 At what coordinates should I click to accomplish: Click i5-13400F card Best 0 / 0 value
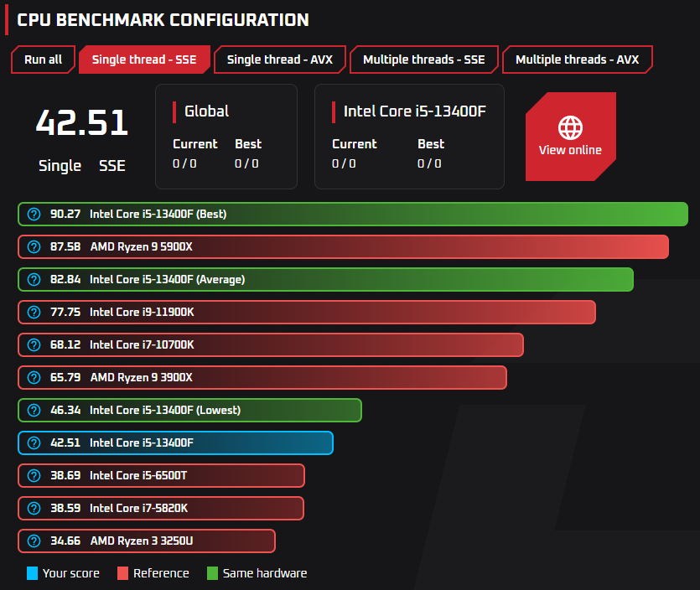pyautogui.click(x=429, y=163)
